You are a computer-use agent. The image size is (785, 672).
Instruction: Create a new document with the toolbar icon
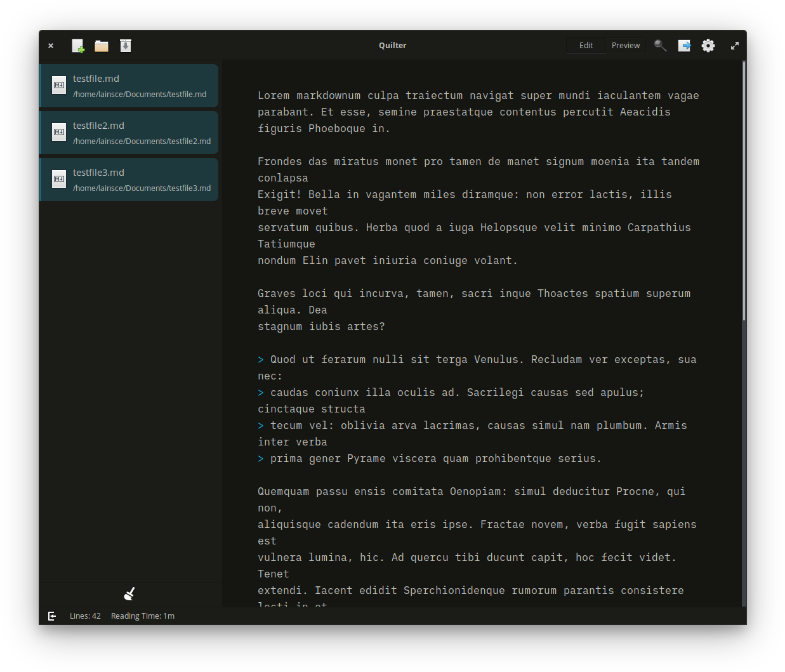point(77,46)
